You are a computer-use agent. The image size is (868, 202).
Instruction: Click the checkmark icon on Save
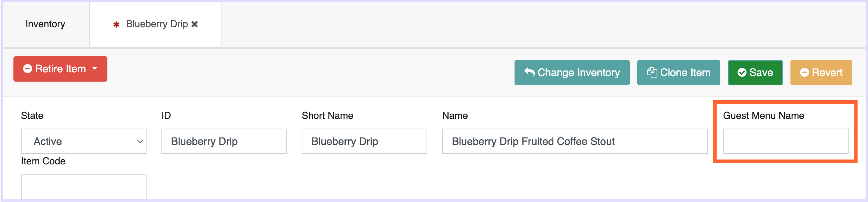[x=742, y=73]
